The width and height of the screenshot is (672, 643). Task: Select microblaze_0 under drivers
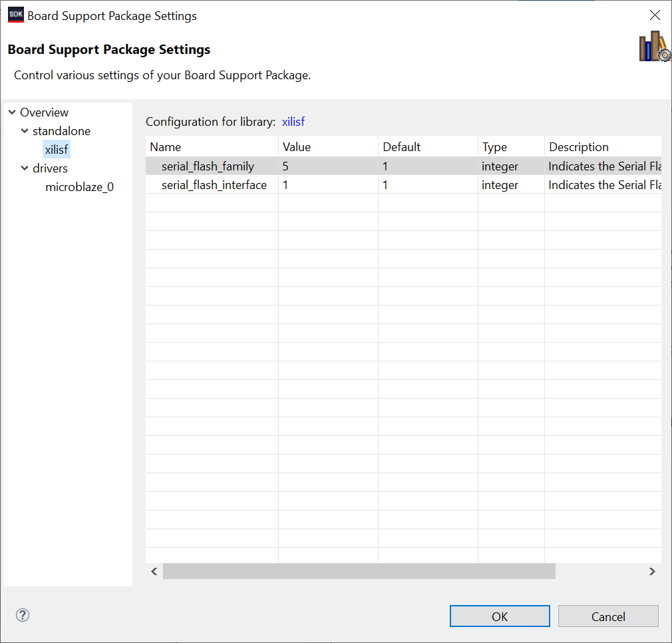79,187
